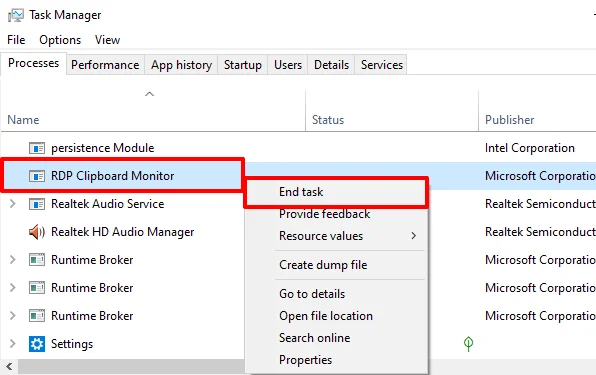Choose End task from the context menu

pos(336,192)
